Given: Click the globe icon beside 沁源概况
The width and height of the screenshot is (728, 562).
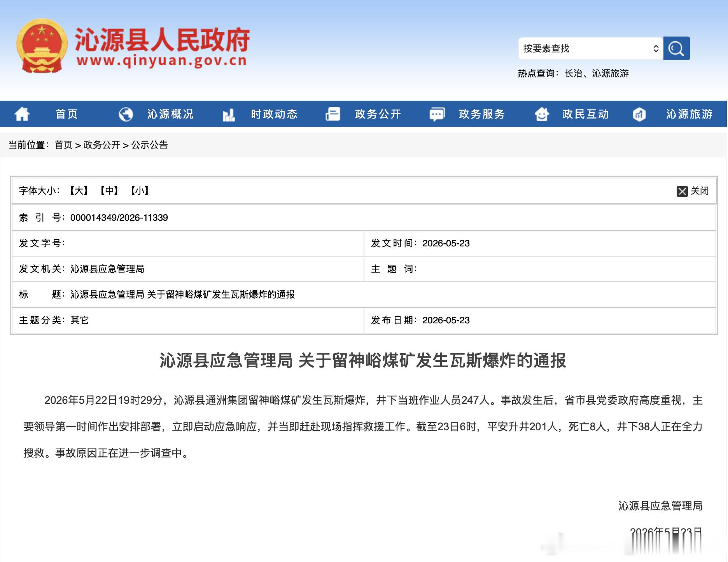Looking at the screenshot, I should click(x=126, y=114).
